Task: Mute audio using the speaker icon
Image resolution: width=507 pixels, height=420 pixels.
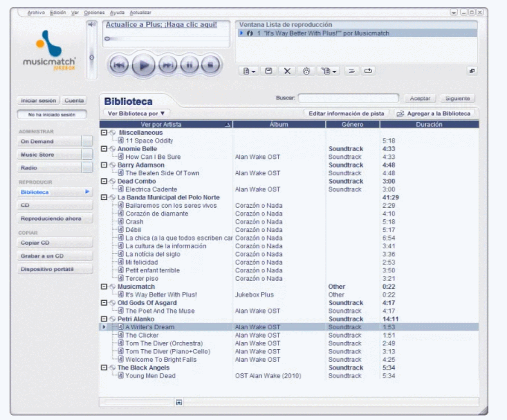Action: point(92,24)
